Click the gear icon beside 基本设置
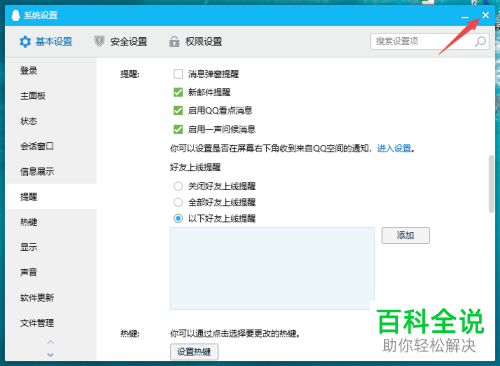This screenshot has width=500, height=366. coord(25,42)
